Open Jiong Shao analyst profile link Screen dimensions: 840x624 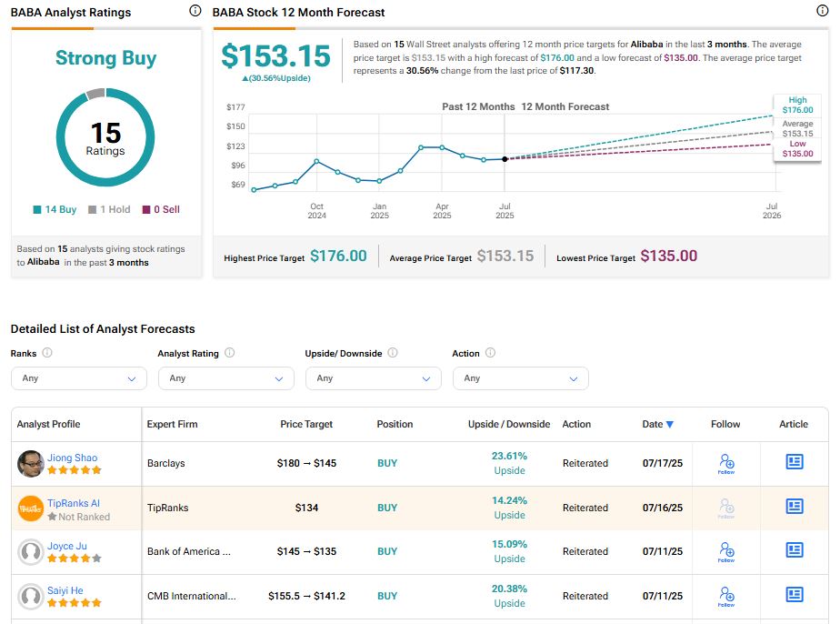coord(73,458)
